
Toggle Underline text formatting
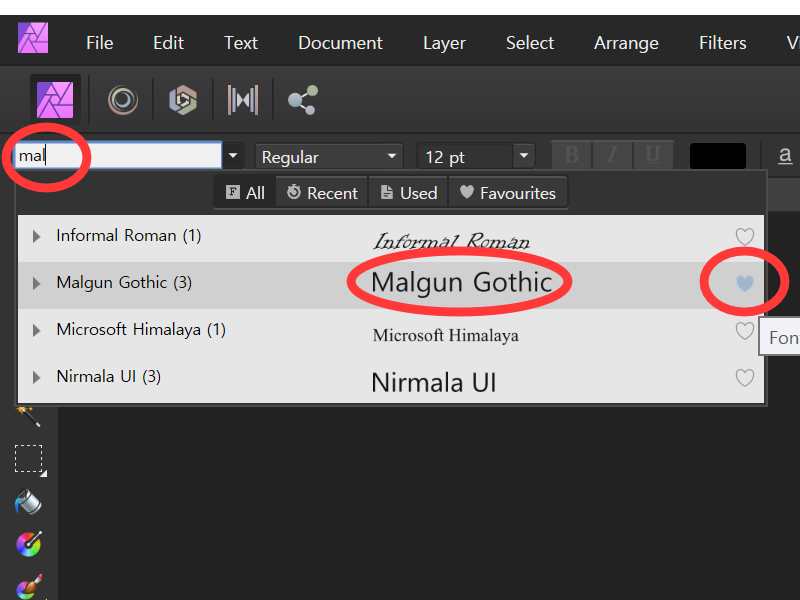pyautogui.click(x=653, y=155)
